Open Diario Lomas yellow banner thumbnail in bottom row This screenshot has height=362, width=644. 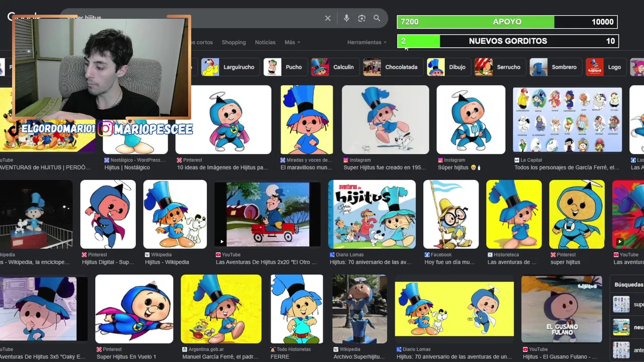click(454, 309)
